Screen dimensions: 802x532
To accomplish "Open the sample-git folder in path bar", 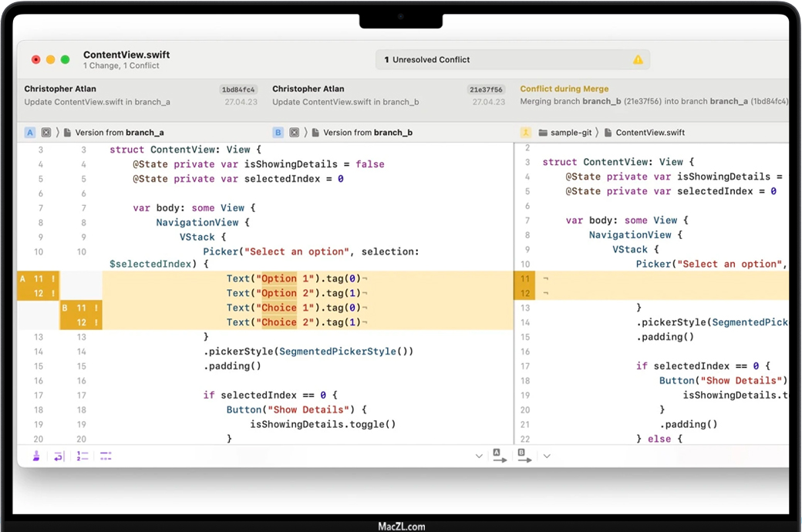I will click(x=565, y=133).
